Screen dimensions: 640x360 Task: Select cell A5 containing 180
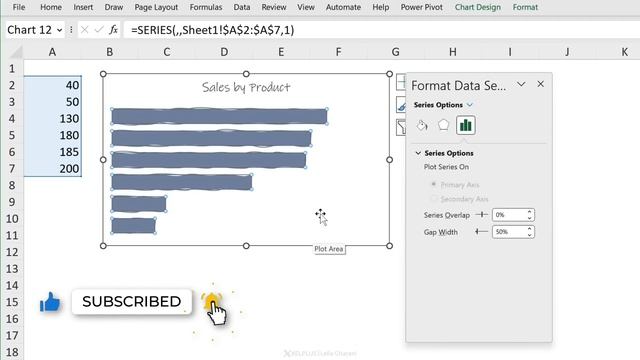coord(53,135)
